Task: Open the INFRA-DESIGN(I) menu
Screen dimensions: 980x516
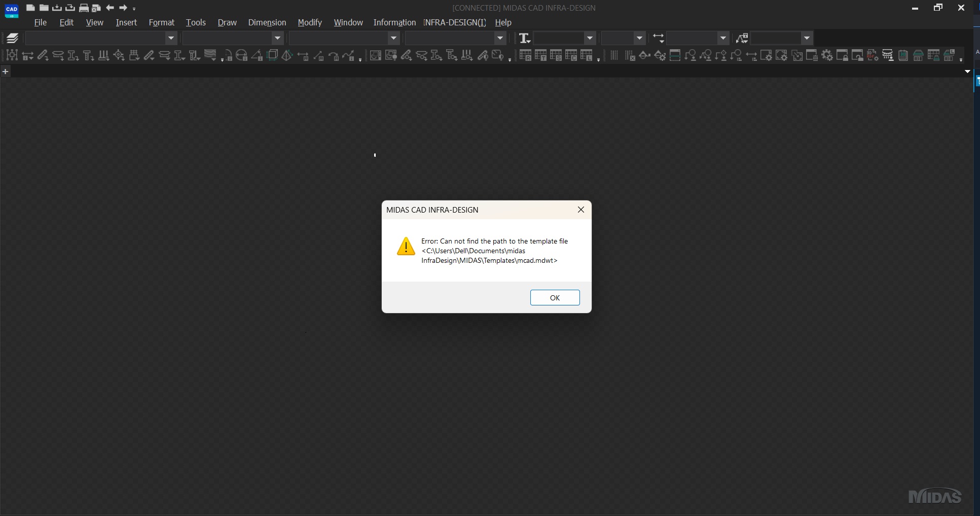Action: pos(455,22)
